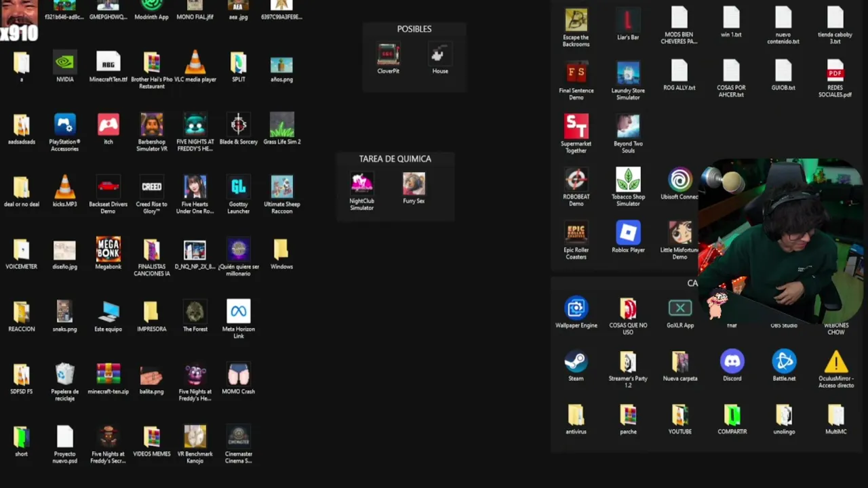Screen dimensions: 868x488
Task: Launch Cinemaster Cinema Simulator icon
Action: (x=238, y=436)
